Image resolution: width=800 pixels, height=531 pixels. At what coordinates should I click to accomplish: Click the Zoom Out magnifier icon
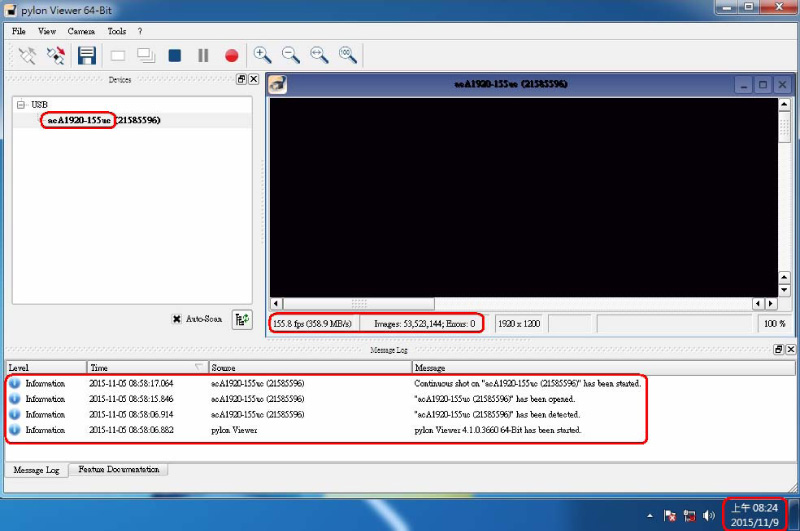(291, 56)
